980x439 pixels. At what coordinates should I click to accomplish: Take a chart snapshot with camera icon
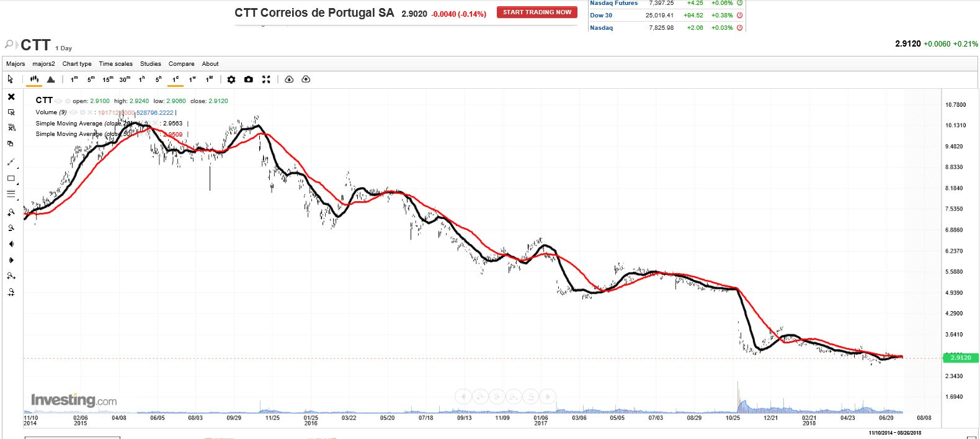[x=249, y=79]
